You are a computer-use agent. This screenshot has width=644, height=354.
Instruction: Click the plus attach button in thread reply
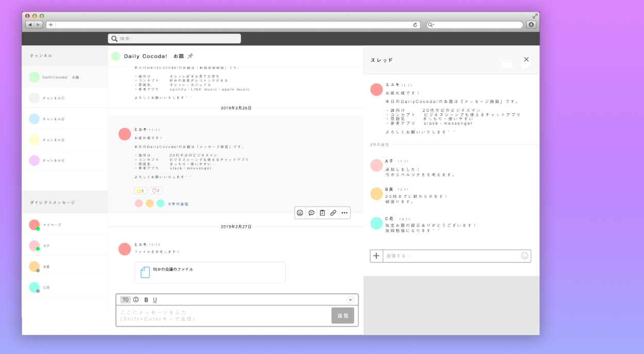pyautogui.click(x=377, y=256)
